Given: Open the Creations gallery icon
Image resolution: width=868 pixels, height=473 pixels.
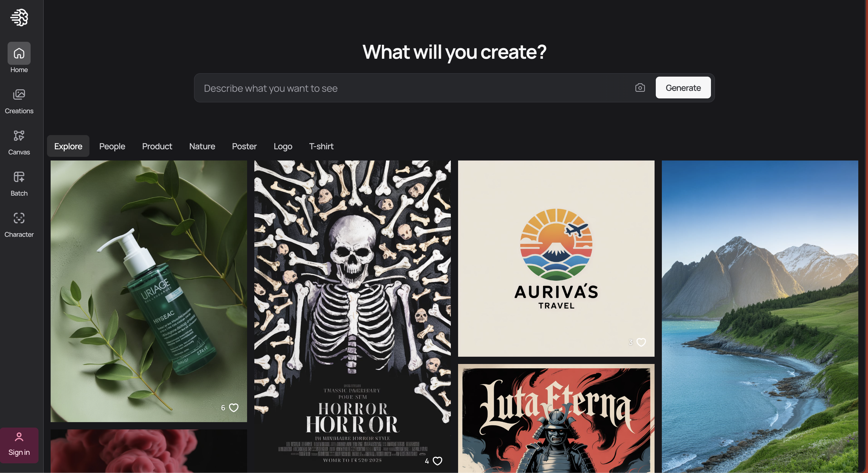Looking at the screenshot, I should [x=19, y=94].
